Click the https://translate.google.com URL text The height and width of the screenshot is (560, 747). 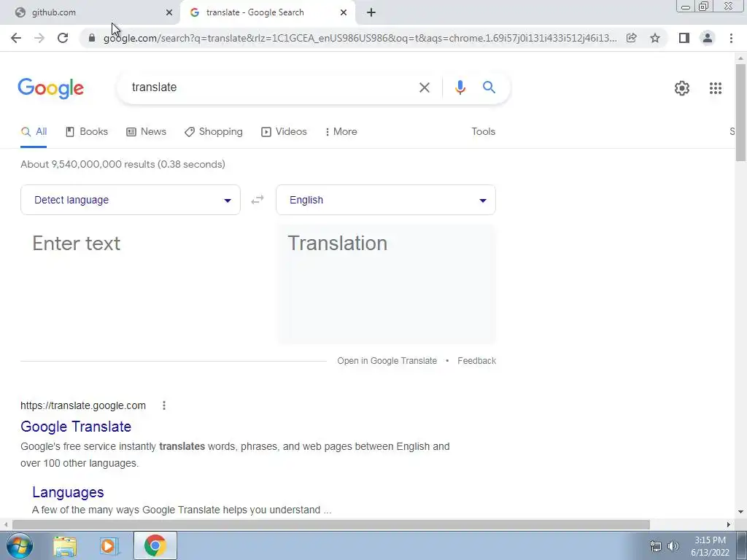[x=83, y=405]
